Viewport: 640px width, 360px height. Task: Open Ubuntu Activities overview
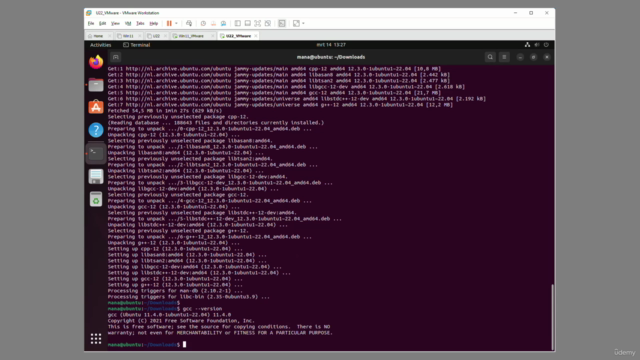pyautogui.click(x=100, y=45)
